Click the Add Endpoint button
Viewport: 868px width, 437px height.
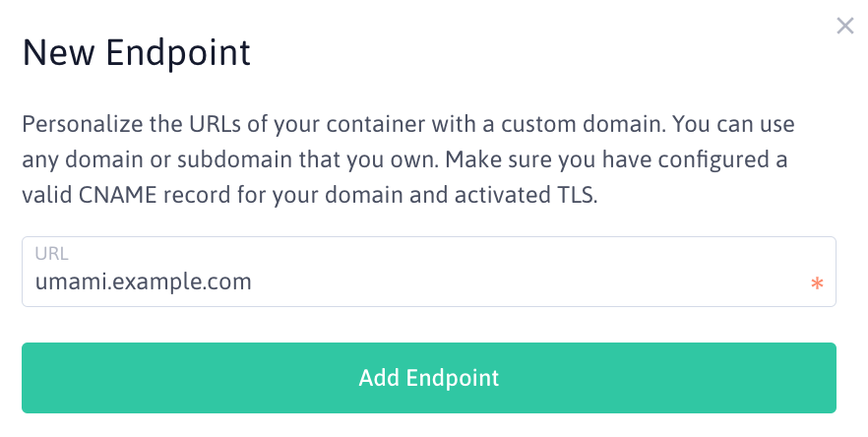429,378
